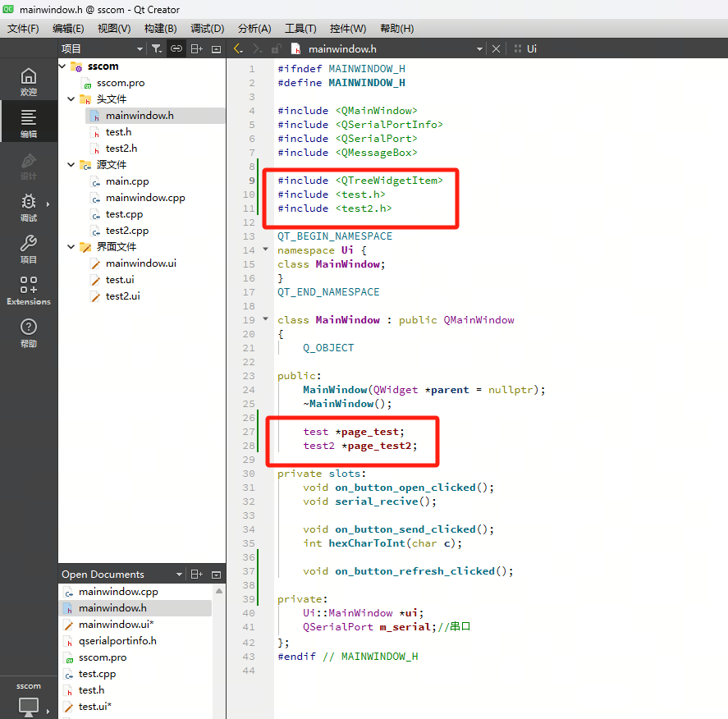Open the Help (帮助) mode
Viewport: 728px width, 719px height.
29,332
